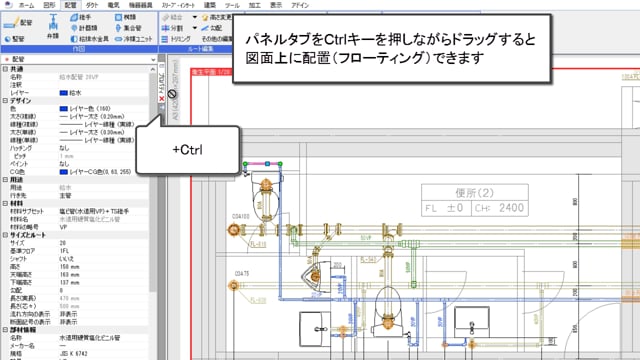The height and width of the screenshot is (360, 640).
Task: Switch to the スリーブ・インサート tab
Action: pyautogui.click(x=178, y=5)
